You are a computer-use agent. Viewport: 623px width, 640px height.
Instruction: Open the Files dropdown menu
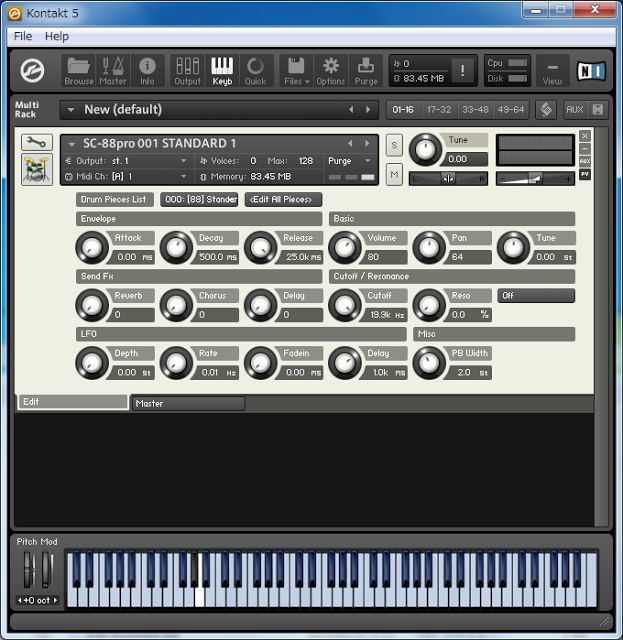point(296,70)
